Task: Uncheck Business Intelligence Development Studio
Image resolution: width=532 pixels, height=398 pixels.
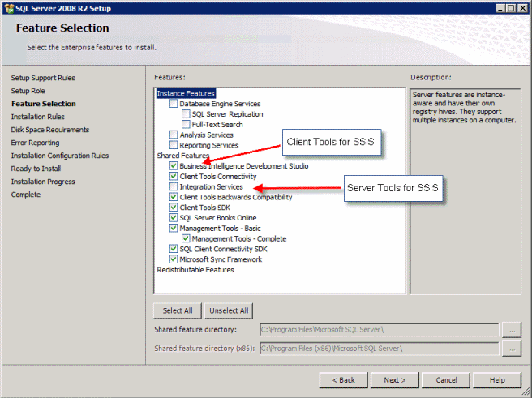Action: click(174, 166)
